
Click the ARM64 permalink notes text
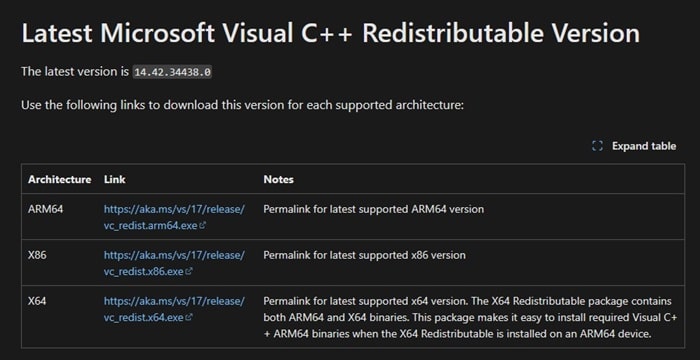click(x=374, y=209)
